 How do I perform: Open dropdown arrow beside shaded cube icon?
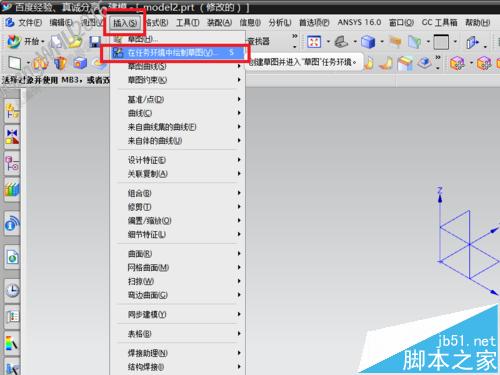click(382, 42)
